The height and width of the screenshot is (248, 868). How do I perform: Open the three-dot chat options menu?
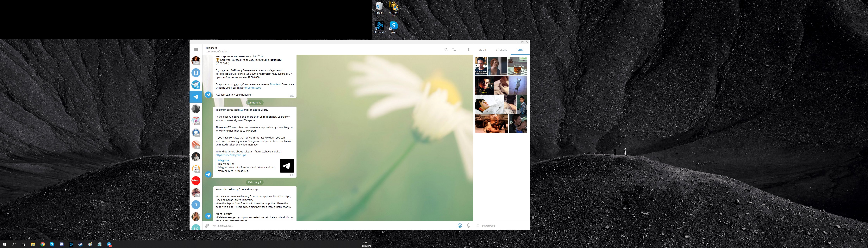468,50
